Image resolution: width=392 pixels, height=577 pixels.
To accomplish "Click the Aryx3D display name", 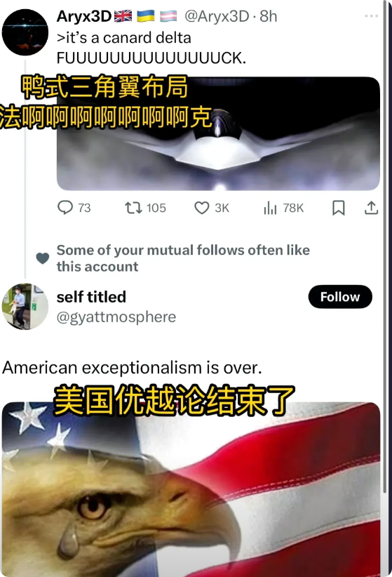I will (84, 16).
